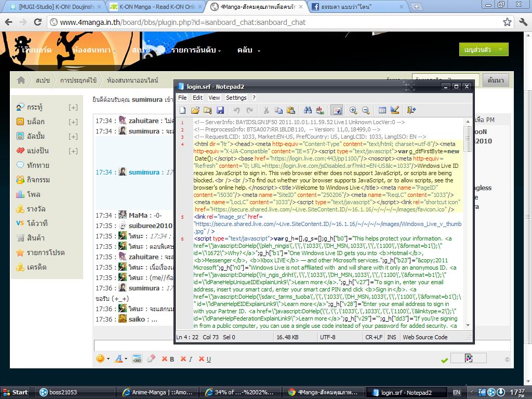The image size is (532, 399).
Task: Open chat font color picker A
Action: pos(118,358)
